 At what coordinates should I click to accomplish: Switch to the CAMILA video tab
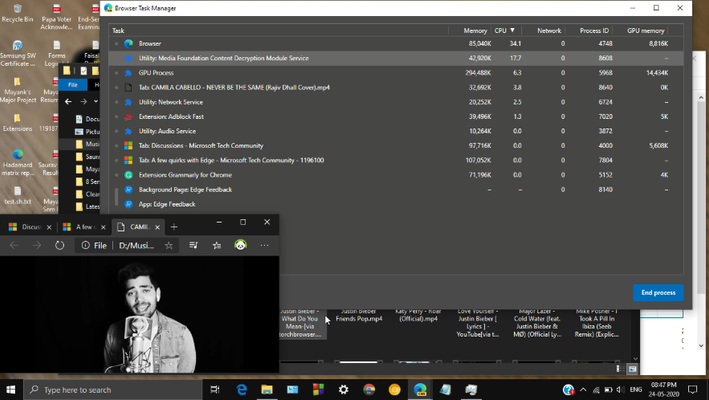tap(138, 227)
